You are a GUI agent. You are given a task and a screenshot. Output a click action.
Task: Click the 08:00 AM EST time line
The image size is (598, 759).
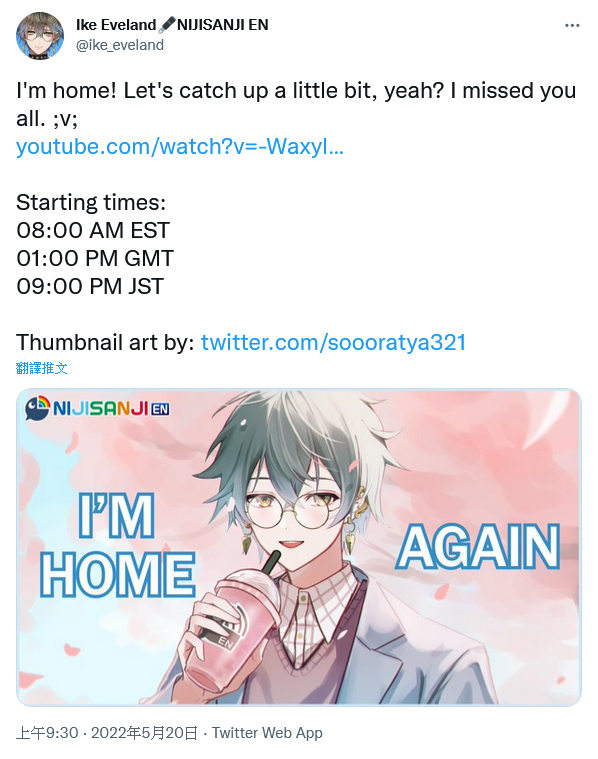point(93,230)
